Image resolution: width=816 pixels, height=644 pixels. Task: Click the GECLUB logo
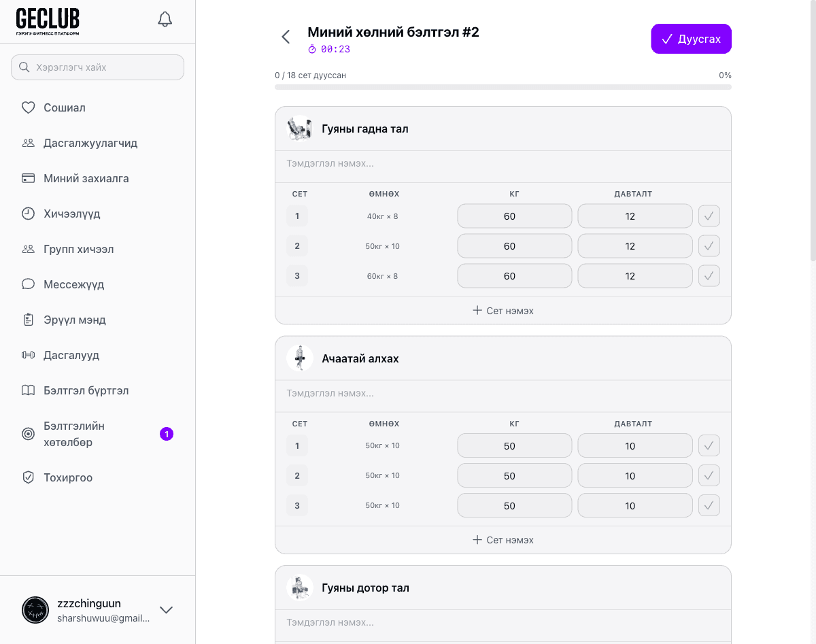click(48, 22)
